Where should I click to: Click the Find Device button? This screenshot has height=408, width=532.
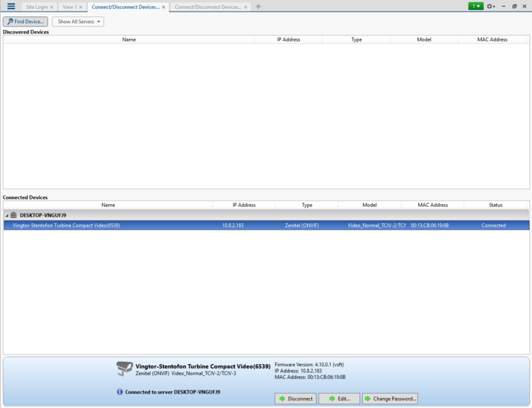[25, 21]
